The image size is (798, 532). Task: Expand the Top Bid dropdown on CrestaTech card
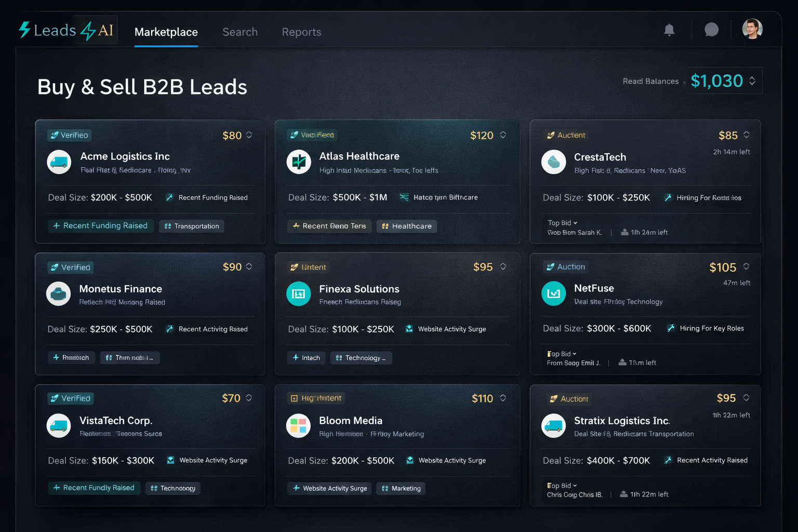pyautogui.click(x=563, y=223)
